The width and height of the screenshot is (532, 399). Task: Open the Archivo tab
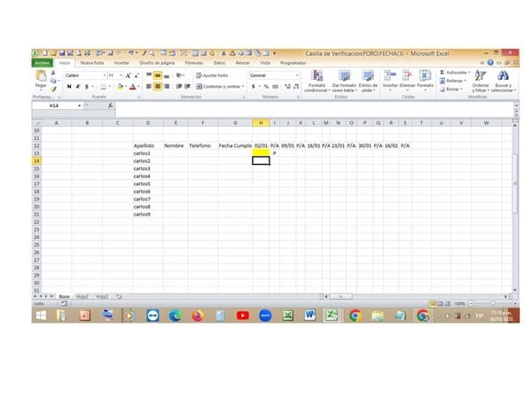[x=43, y=63]
